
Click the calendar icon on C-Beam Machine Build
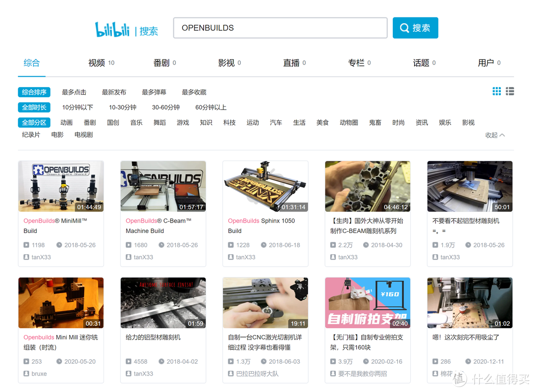coord(162,244)
